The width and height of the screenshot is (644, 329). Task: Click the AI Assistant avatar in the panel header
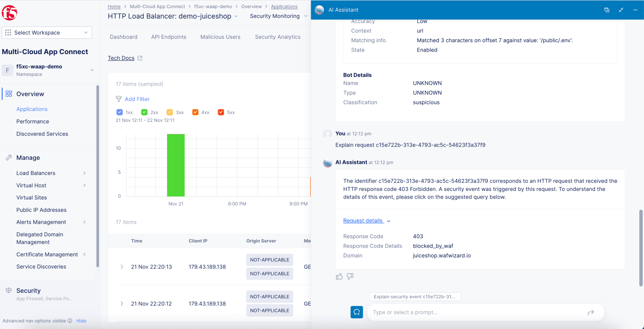coord(319,9)
